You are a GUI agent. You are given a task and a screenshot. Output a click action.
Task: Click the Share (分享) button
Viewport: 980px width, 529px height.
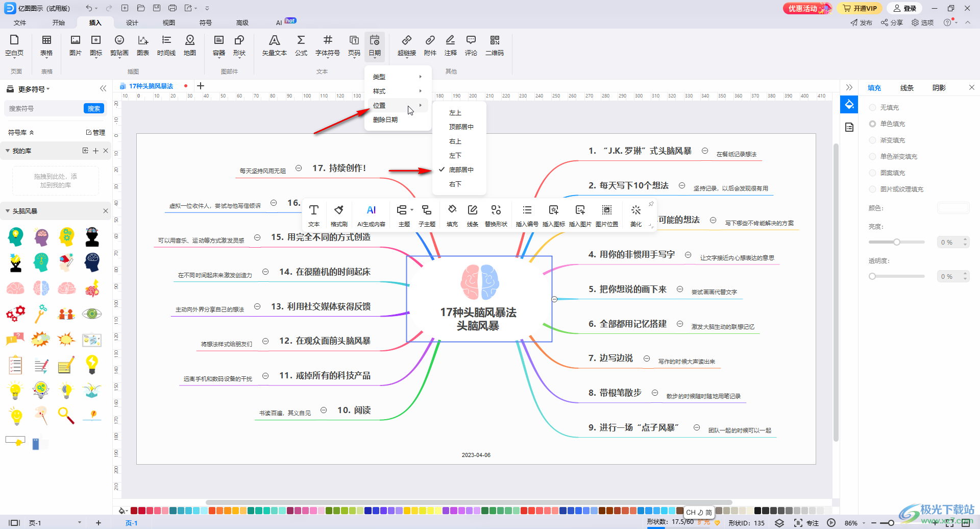[892, 22]
